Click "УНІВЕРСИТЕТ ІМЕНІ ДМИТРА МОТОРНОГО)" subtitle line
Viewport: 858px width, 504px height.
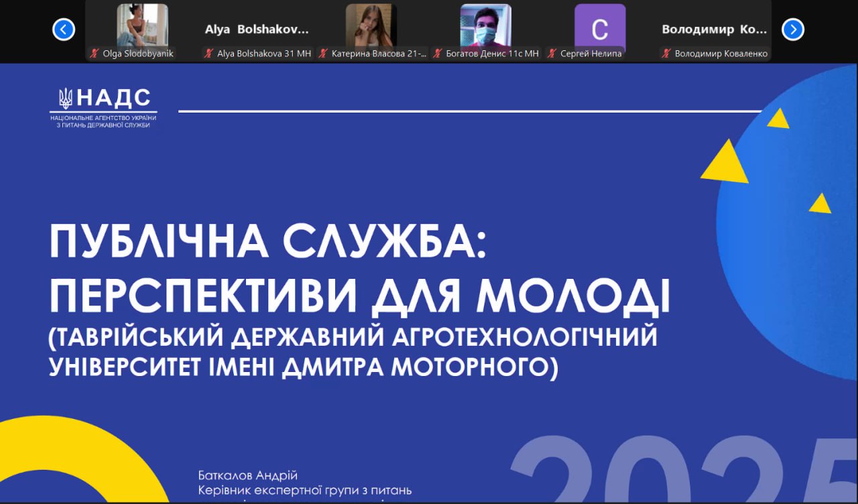click(x=303, y=367)
